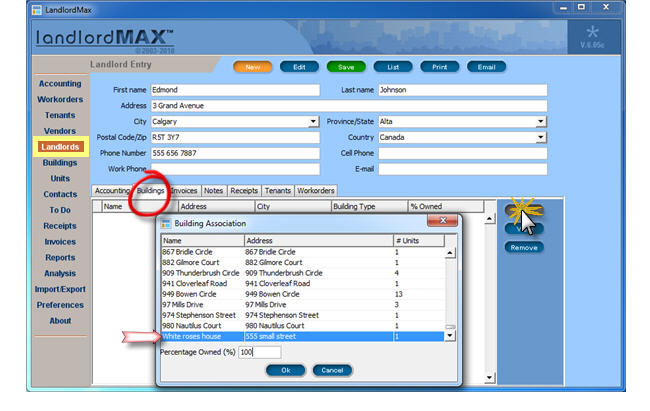Click the Remove button beside the buildings table

[x=524, y=248]
